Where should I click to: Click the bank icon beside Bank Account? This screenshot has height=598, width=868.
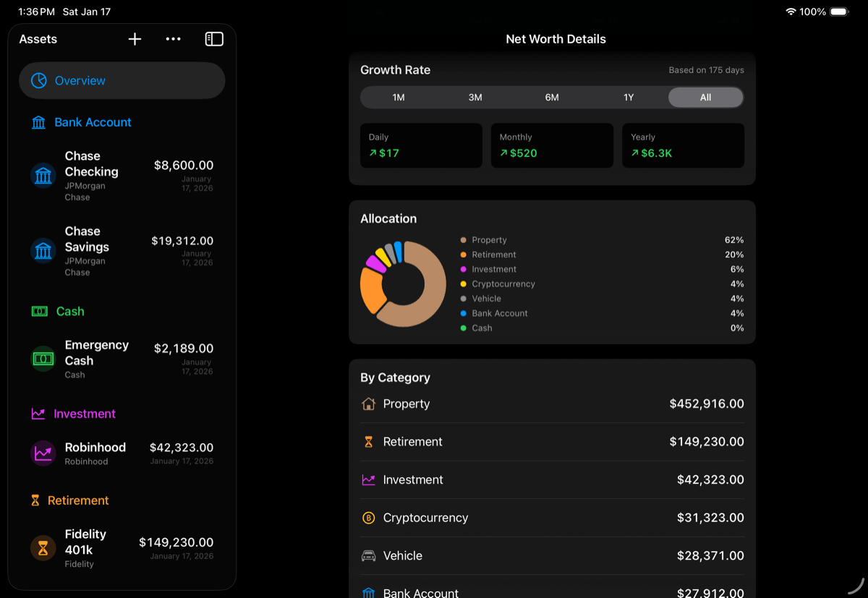[x=38, y=122]
